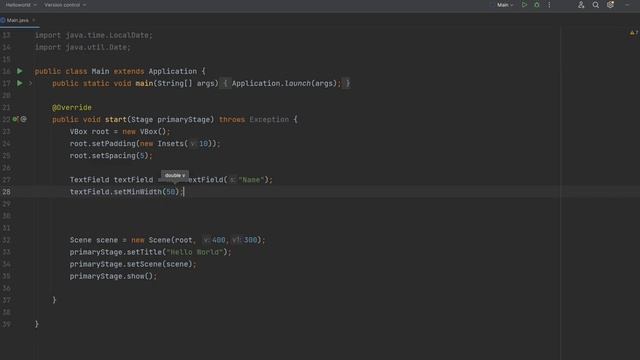Screen dimensions: 640x360
Task: Open Search Everywhere with the magnifier icon
Action: point(596,5)
